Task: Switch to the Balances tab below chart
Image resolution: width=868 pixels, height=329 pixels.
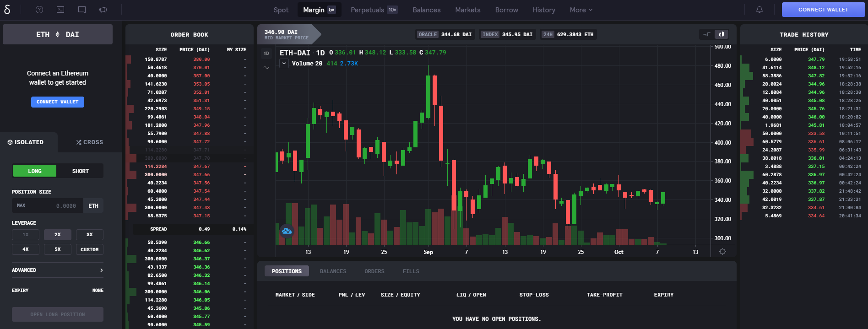Action: [x=333, y=271]
